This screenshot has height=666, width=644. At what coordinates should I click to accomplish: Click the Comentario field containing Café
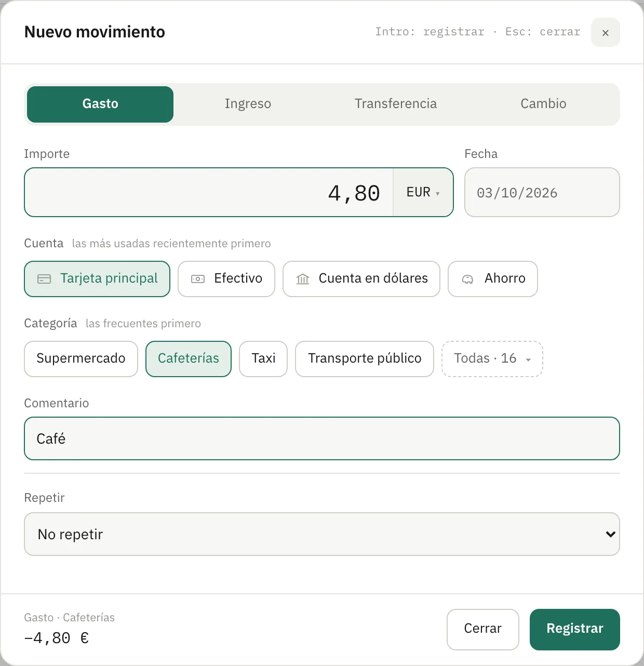coord(322,438)
